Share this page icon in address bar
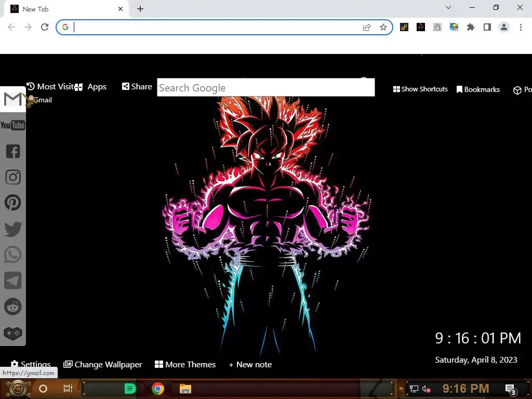Screen dimensions: 532x399 [x=367, y=28]
